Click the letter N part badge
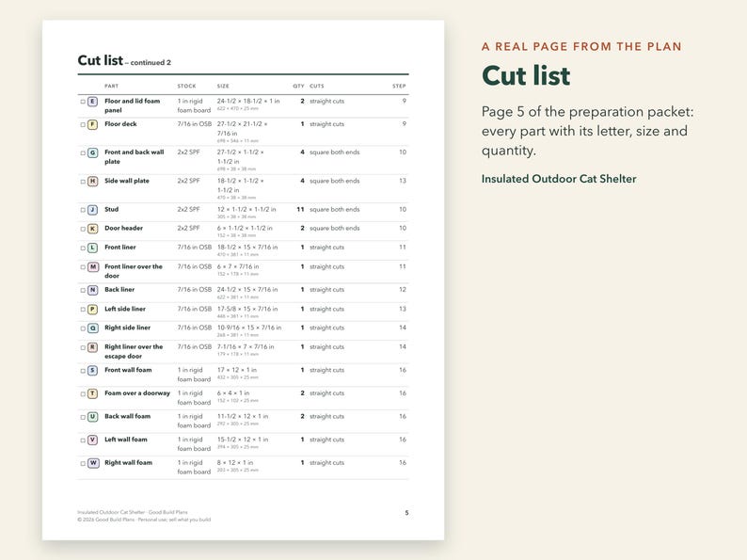The height and width of the screenshot is (560, 747). coord(93,290)
